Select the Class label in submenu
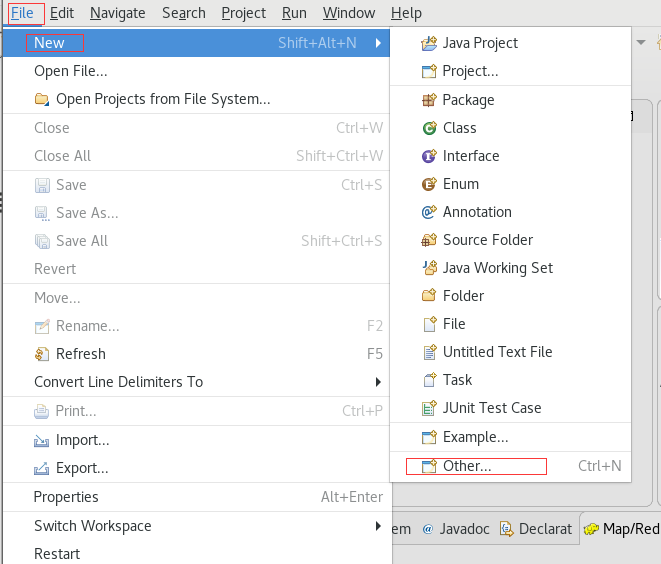The height and width of the screenshot is (564, 661). pyautogui.click(x=459, y=128)
